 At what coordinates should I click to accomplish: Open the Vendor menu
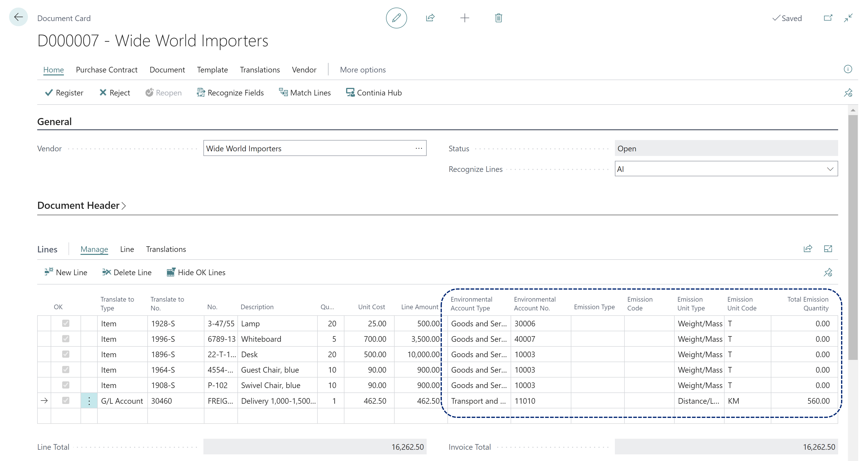304,70
